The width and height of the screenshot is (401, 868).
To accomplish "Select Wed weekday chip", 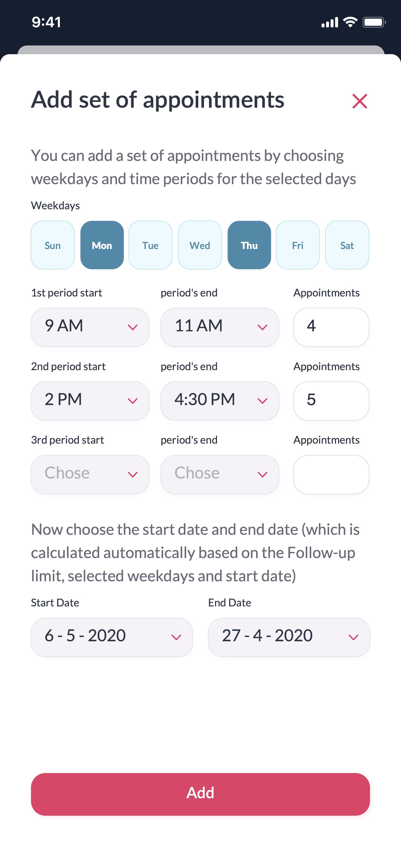I will point(200,245).
